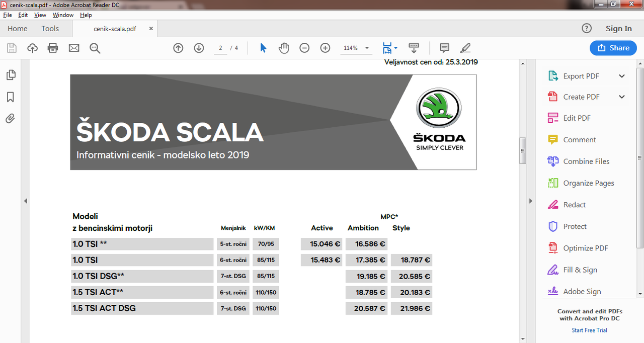This screenshot has height=343, width=644.
Task: Click the 1.5 TSI ACT DSG row
Action: [142, 308]
